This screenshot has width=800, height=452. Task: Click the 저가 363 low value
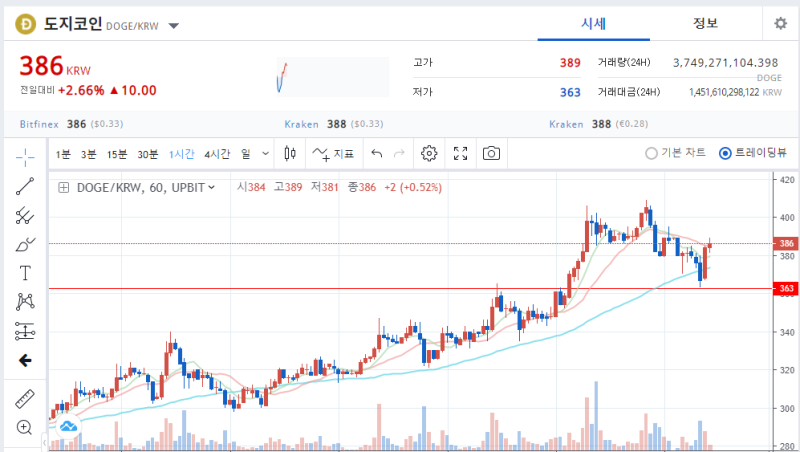click(x=570, y=92)
